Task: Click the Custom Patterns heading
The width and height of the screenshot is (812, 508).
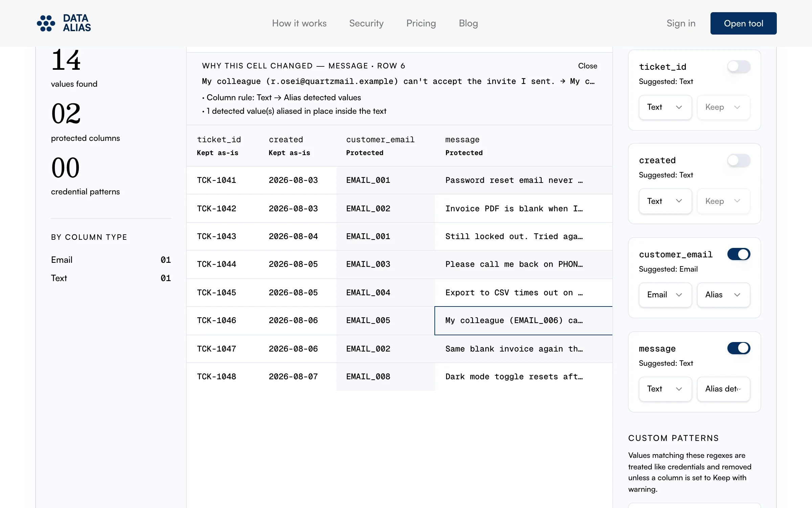Action: [x=673, y=438]
